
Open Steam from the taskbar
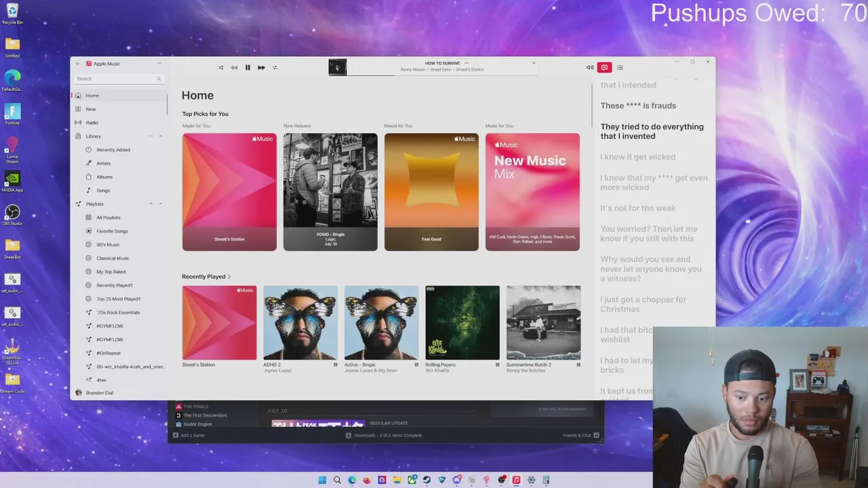click(427, 480)
